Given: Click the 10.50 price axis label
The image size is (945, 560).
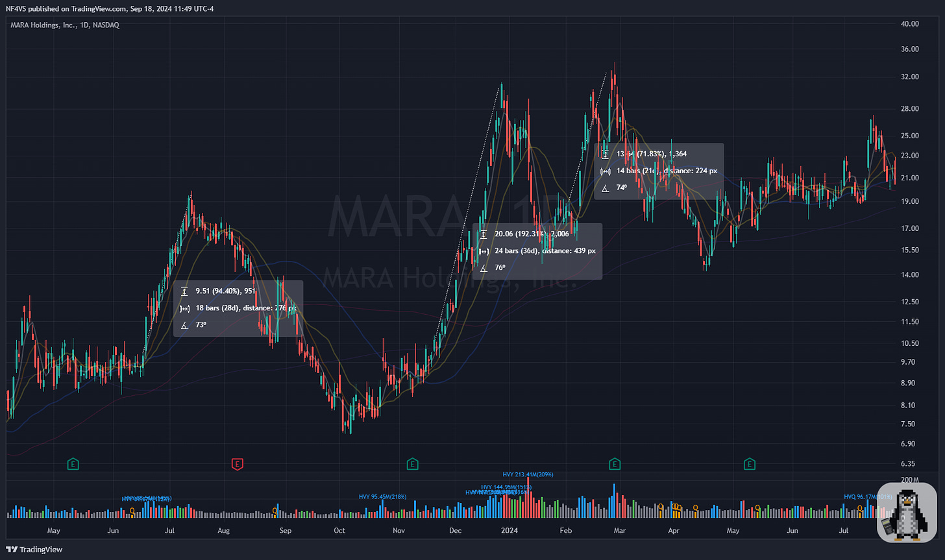Looking at the screenshot, I should coord(911,343).
